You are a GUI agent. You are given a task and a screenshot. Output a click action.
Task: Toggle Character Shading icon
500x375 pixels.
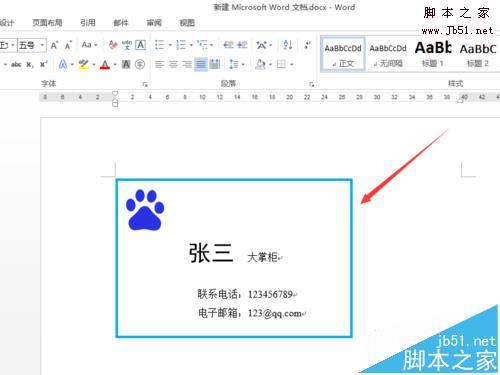pyautogui.click(x=126, y=64)
